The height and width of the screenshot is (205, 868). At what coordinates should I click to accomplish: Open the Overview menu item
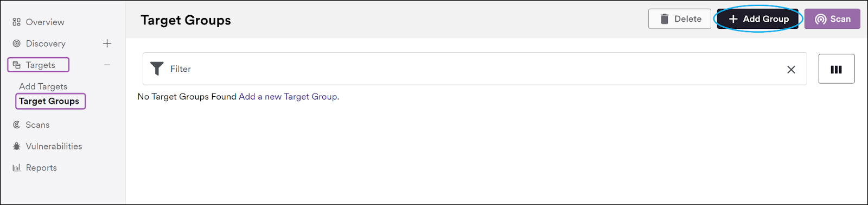coord(45,22)
